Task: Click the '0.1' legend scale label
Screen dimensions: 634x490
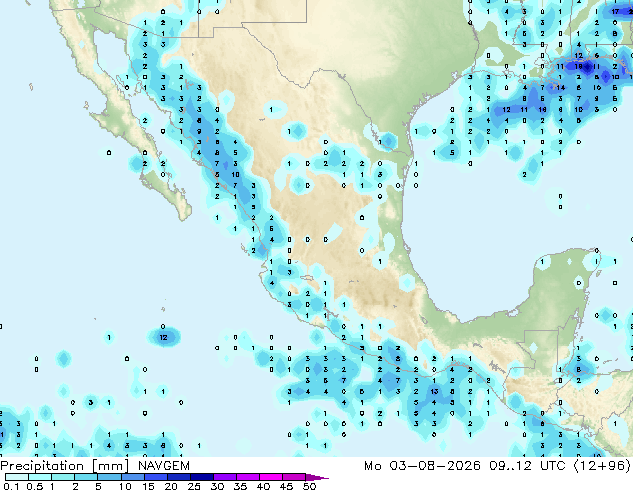Action: click(11, 486)
